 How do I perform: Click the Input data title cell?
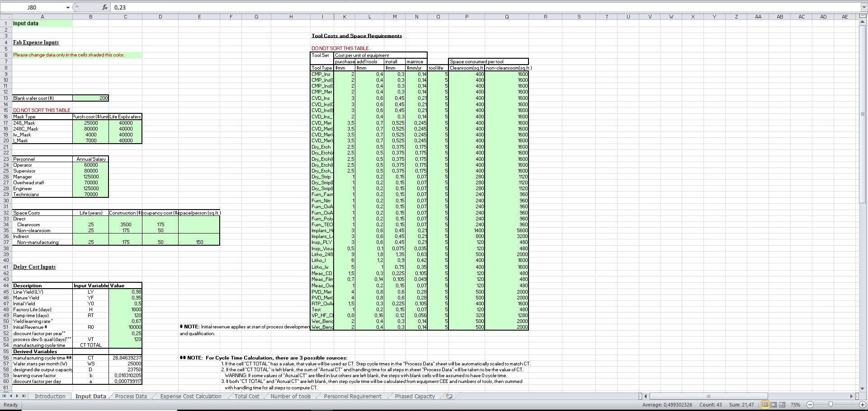[42, 23]
